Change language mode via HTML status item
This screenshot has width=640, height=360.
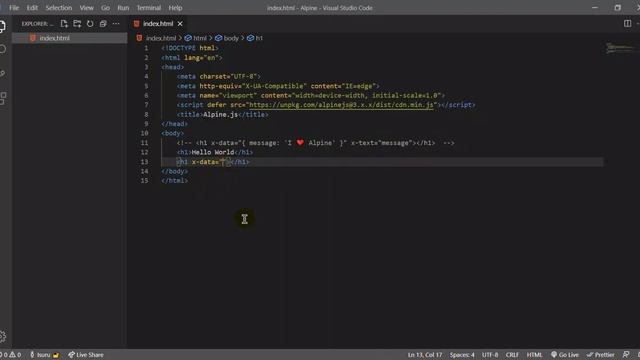(534, 355)
